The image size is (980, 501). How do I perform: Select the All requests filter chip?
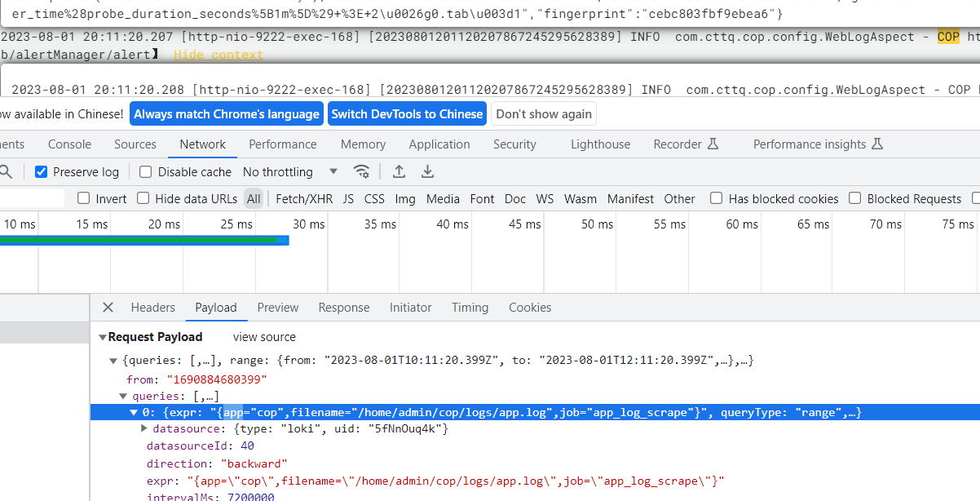[254, 198]
